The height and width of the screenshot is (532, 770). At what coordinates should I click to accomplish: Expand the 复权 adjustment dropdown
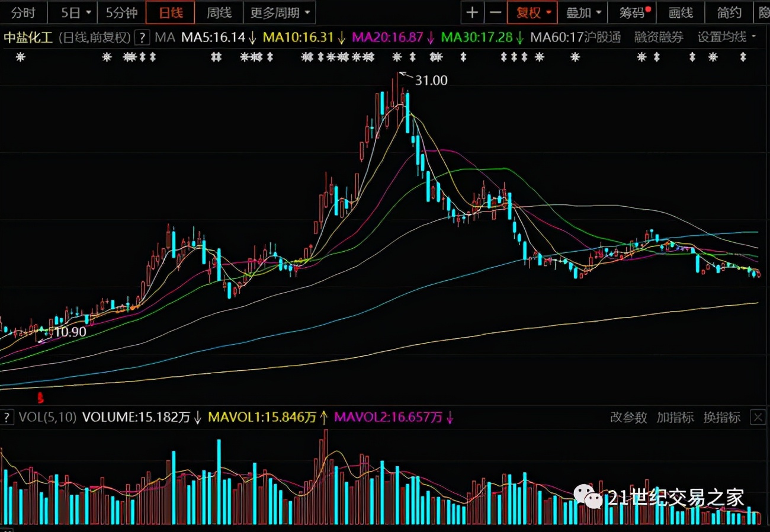click(x=533, y=12)
